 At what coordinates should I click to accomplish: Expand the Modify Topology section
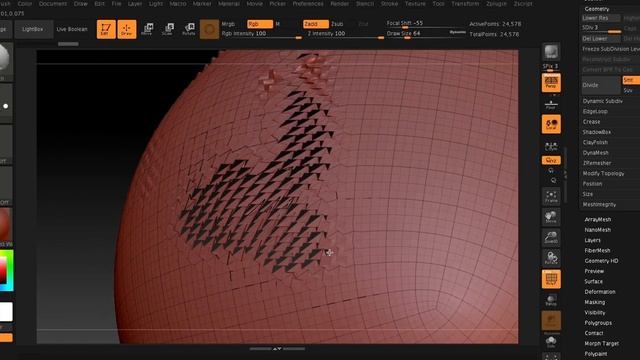(603, 173)
